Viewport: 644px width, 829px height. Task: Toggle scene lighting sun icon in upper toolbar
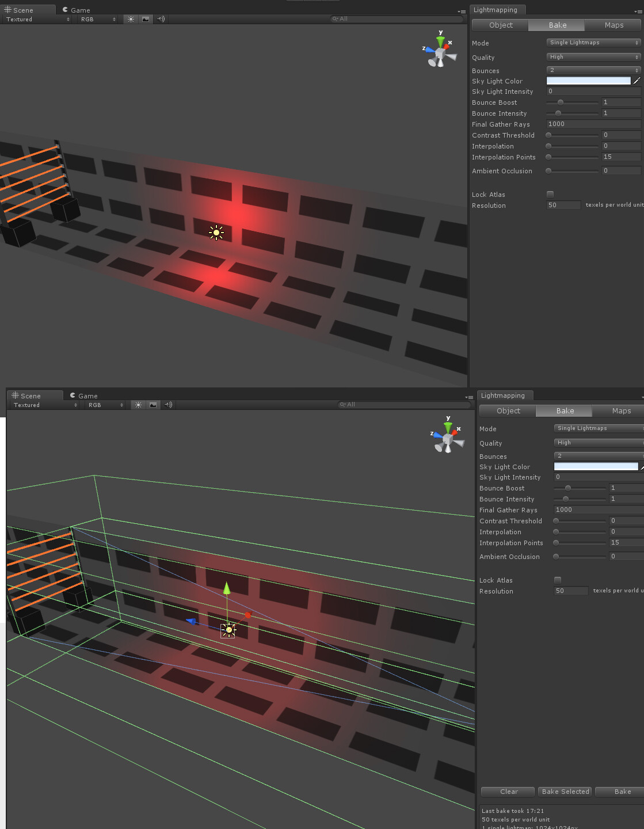(131, 19)
